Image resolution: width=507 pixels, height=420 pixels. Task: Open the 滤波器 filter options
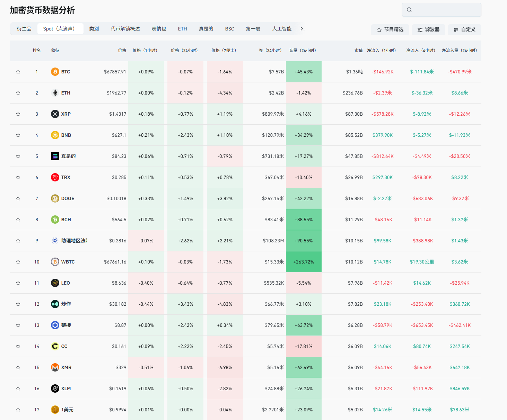(428, 30)
